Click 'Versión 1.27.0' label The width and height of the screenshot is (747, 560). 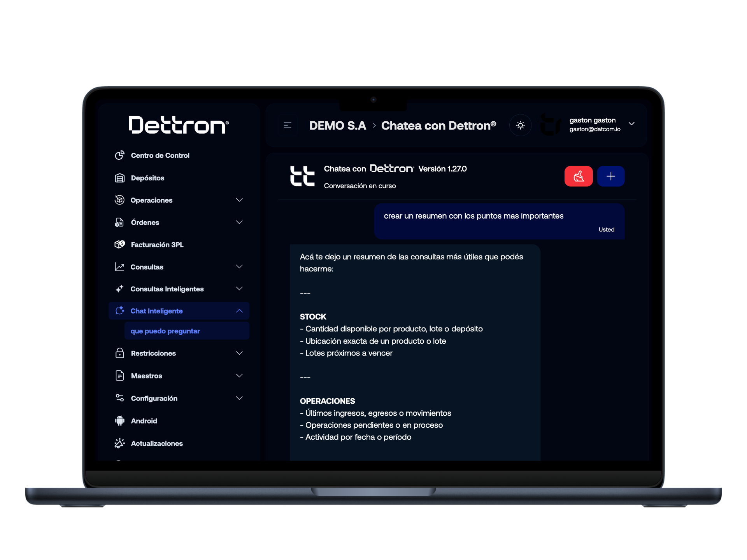[442, 169]
